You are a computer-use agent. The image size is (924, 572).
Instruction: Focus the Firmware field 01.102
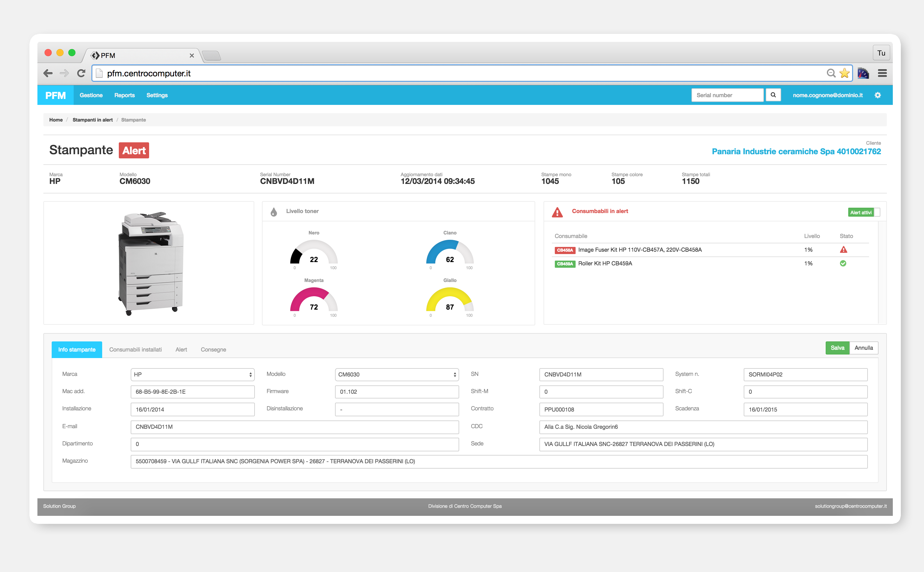tap(397, 392)
